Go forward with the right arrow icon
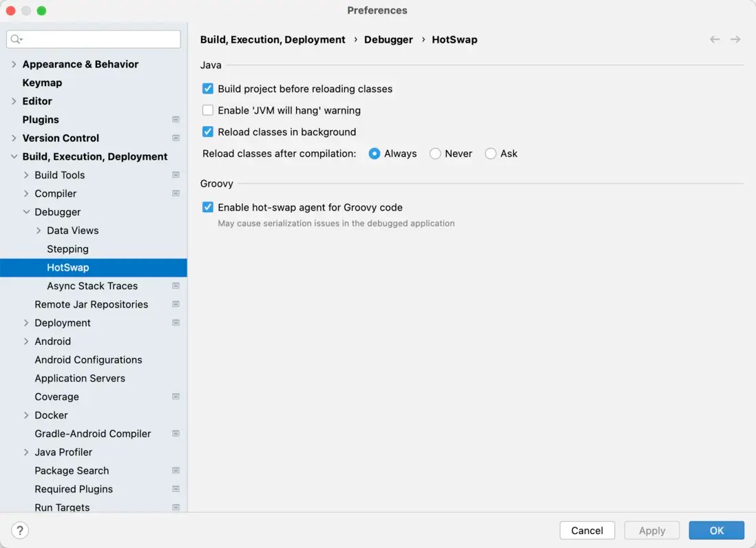This screenshot has width=756, height=548. coord(735,39)
